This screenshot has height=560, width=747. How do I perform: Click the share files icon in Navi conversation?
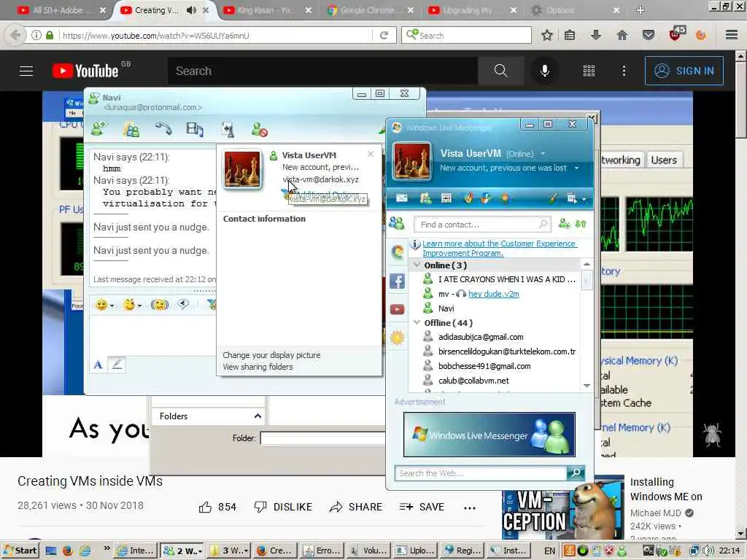click(x=131, y=130)
